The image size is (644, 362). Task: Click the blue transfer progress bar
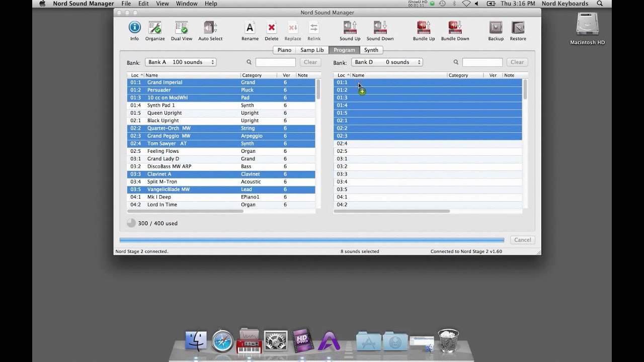pyautogui.click(x=312, y=240)
